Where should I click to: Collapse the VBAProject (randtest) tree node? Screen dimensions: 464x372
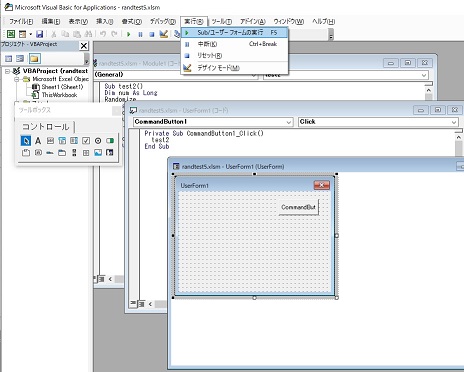coord(7,71)
